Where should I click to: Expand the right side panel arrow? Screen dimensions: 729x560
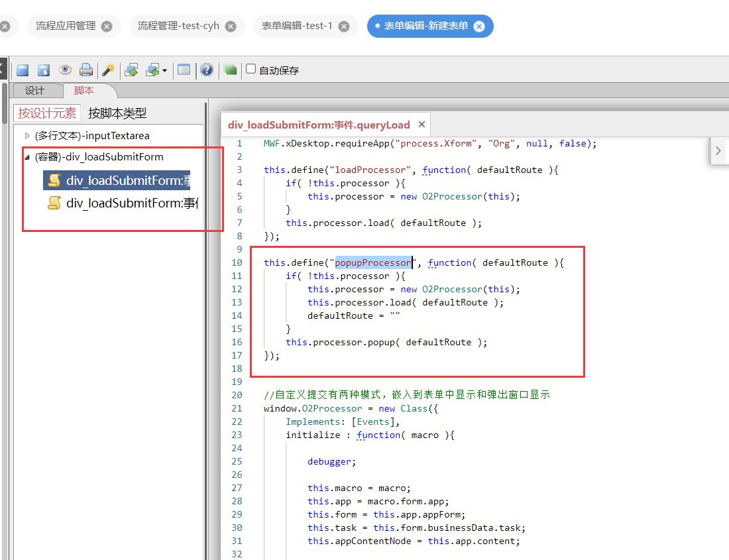(x=718, y=151)
